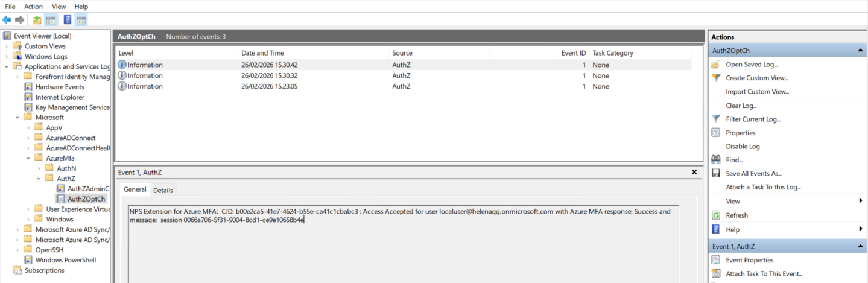
Task: Click the Save All Events As disk icon
Action: click(716, 173)
